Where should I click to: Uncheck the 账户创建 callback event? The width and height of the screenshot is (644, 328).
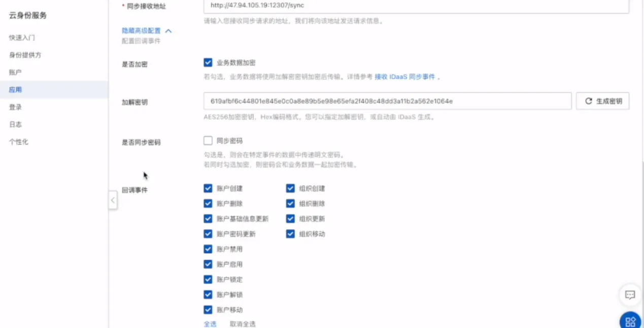208,188
